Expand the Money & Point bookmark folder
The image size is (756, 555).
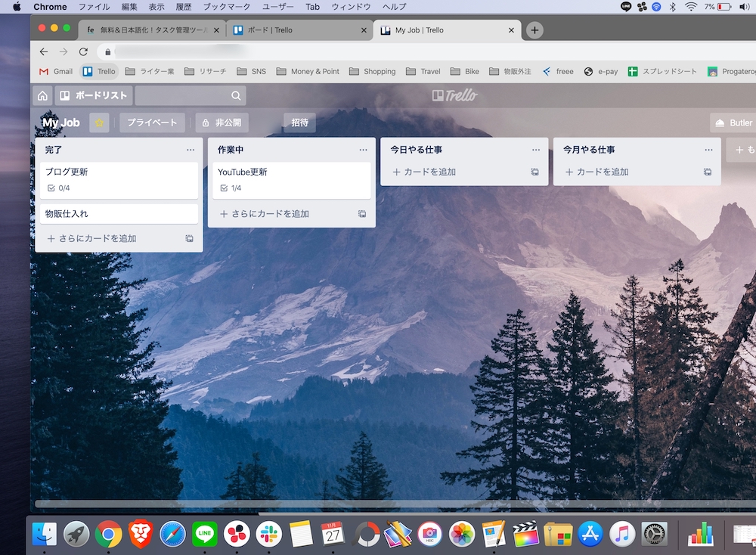pos(308,71)
